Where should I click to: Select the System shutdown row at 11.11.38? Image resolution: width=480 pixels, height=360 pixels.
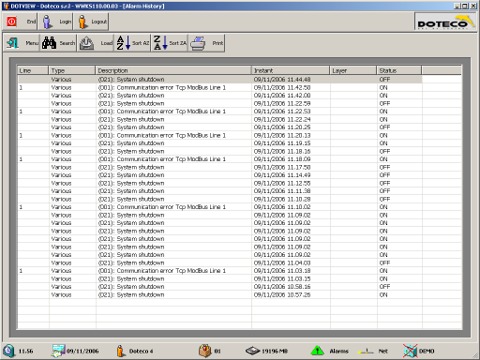[x=220, y=191]
